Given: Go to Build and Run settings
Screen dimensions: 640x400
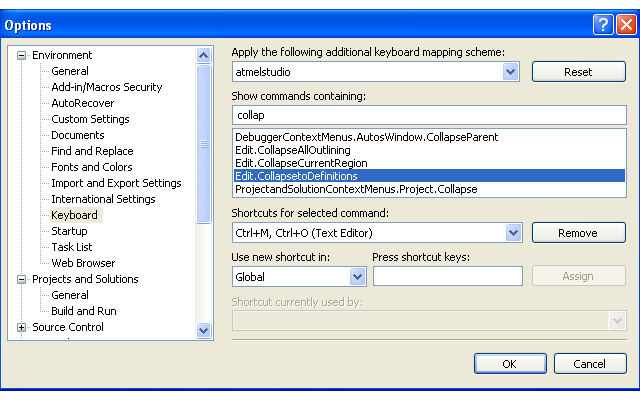Looking at the screenshot, I should point(84,311).
